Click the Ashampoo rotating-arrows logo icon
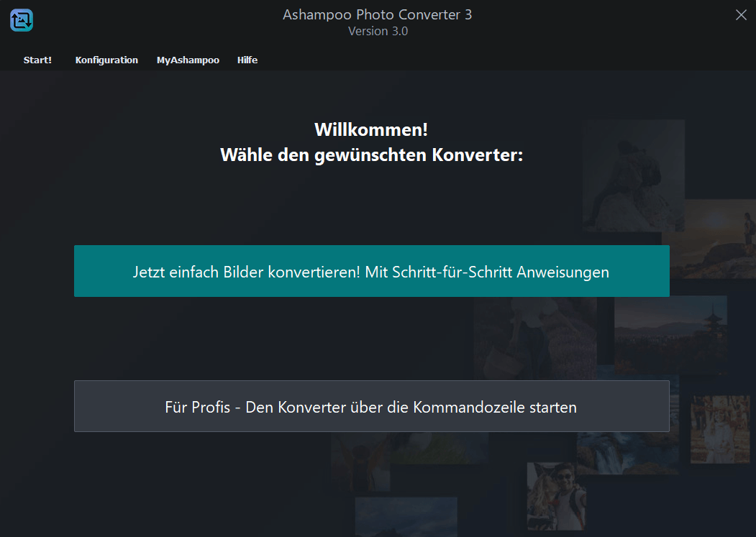This screenshot has width=756, height=537. [x=21, y=20]
